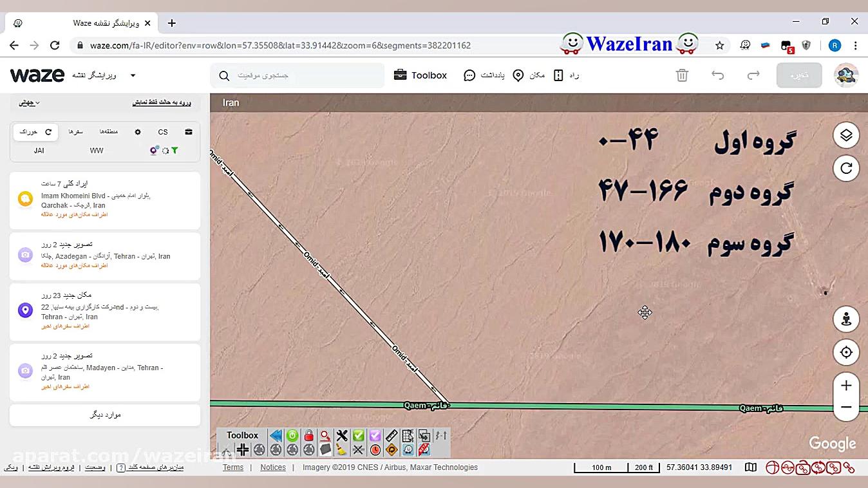
Task: Open the Chrome three-dot menu
Action: tap(855, 46)
